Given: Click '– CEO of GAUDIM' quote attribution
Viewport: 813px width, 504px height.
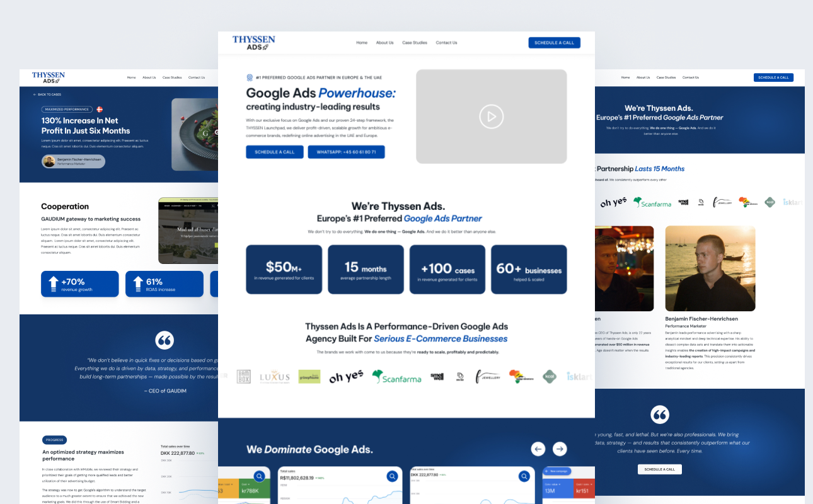Looking at the screenshot, I should [x=164, y=391].
